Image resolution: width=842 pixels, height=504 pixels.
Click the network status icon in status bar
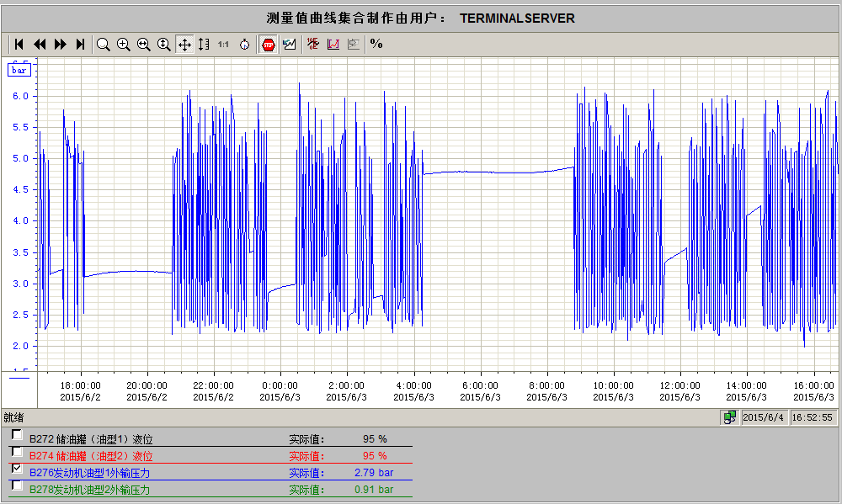730,417
